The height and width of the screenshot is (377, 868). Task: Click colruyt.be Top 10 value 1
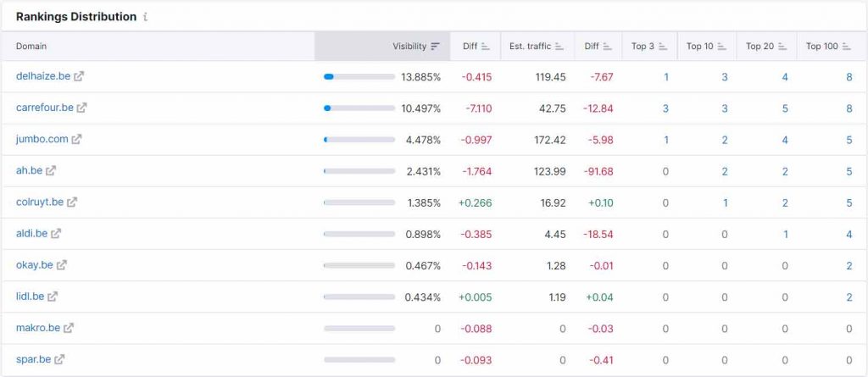(726, 202)
